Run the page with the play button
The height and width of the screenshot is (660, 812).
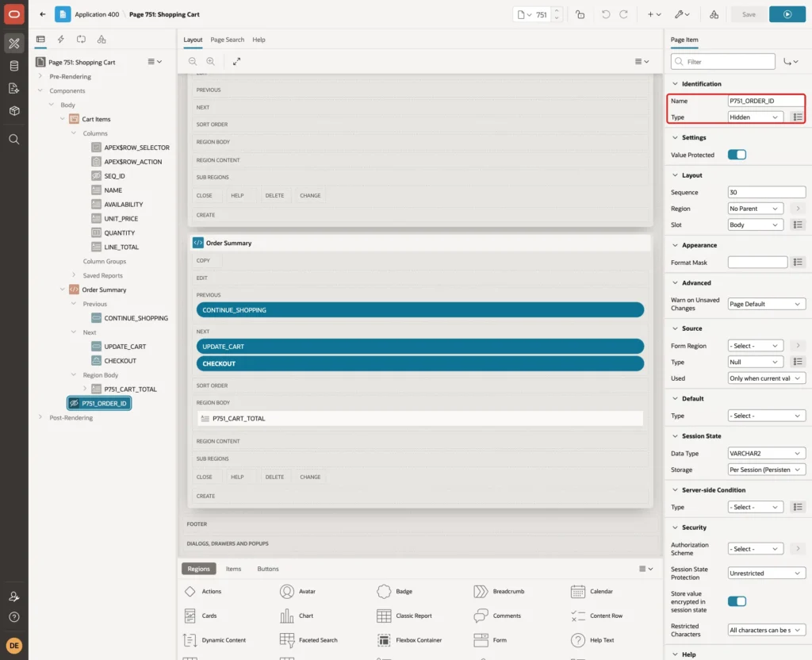pos(787,14)
